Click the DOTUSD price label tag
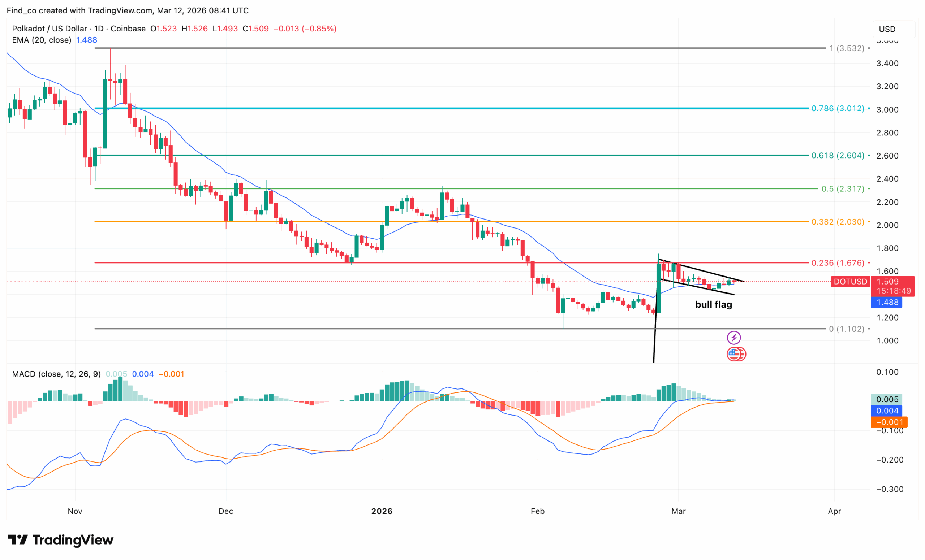This screenshot has width=925, height=560. coord(850,281)
